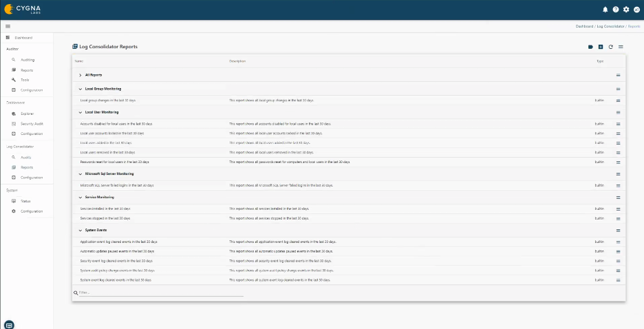Click Log Consolidator breadcrumb link
Viewport: 644px width, 329px height.
click(610, 26)
